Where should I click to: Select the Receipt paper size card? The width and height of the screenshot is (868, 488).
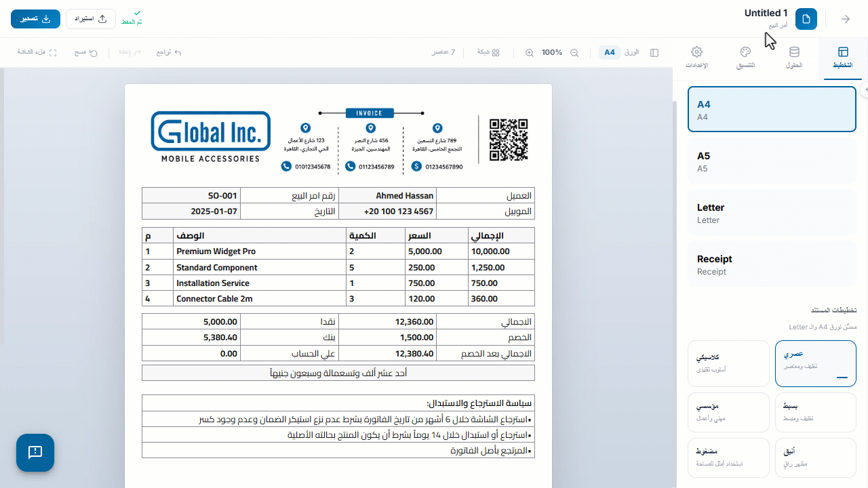[x=772, y=264]
